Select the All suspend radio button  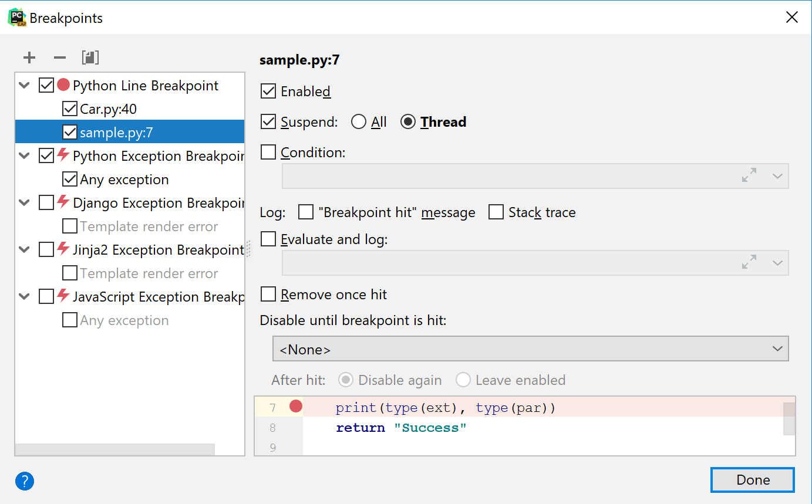point(359,122)
